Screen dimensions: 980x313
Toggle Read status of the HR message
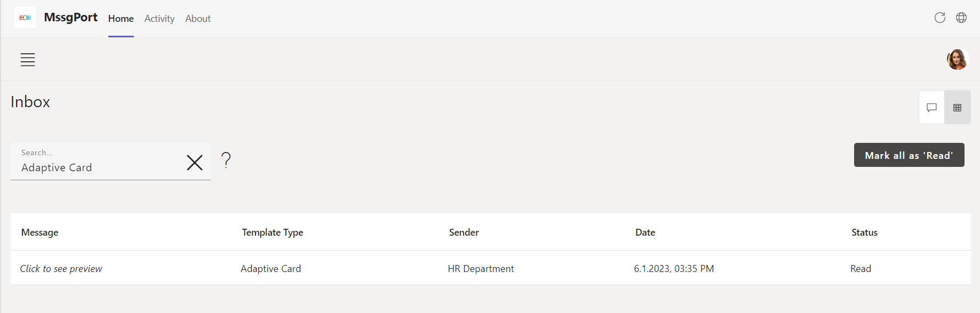[x=861, y=268]
